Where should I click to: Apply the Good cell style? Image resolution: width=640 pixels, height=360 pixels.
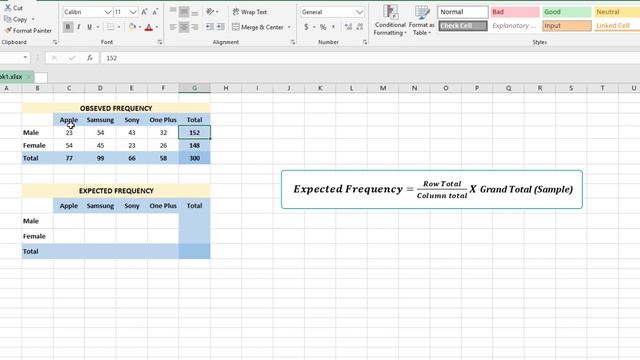(567, 12)
